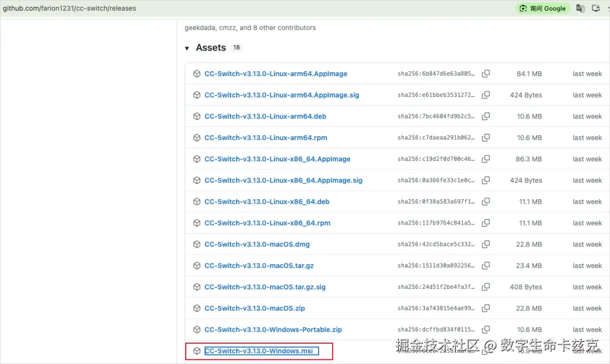The height and width of the screenshot is (364, 610).
Task: Copy sha256 of Linux-arm64.deb
Action: tap(486, 116)
